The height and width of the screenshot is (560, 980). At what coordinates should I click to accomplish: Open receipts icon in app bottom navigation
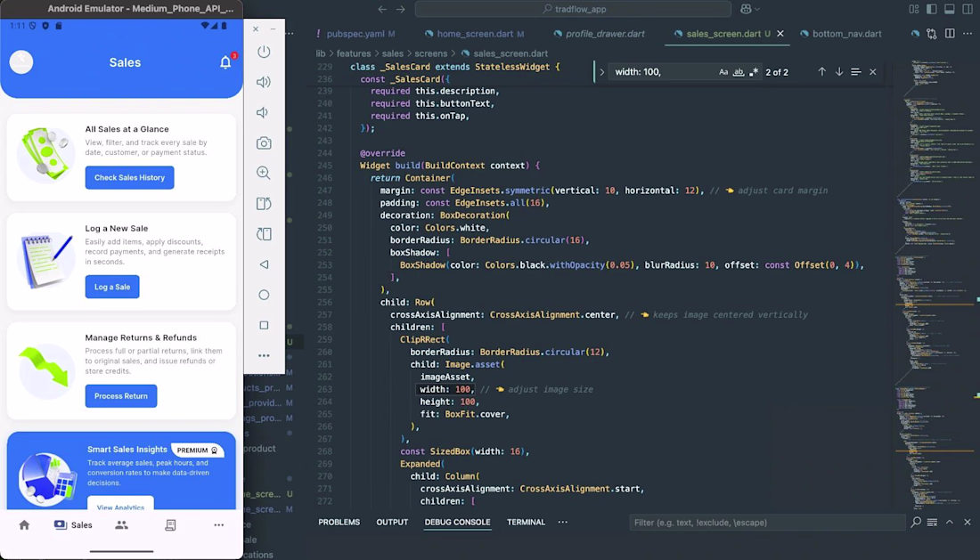click(x=170, y=525)
